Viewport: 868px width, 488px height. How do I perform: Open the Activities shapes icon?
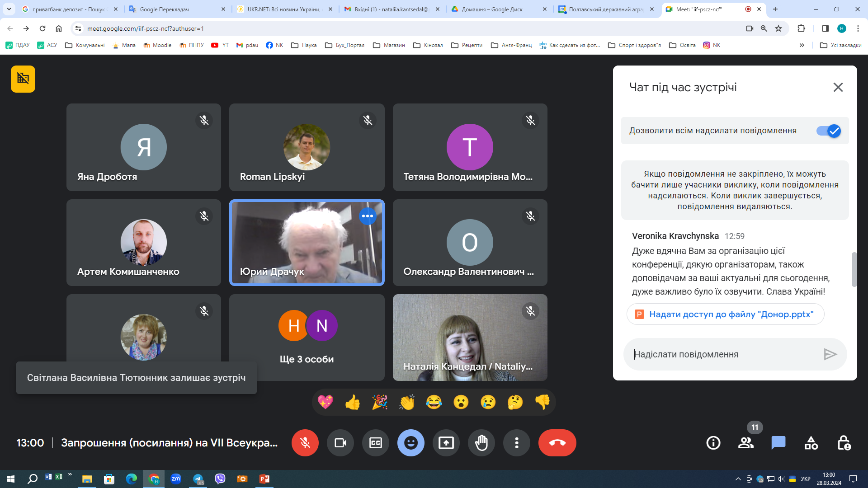(811, 443)
